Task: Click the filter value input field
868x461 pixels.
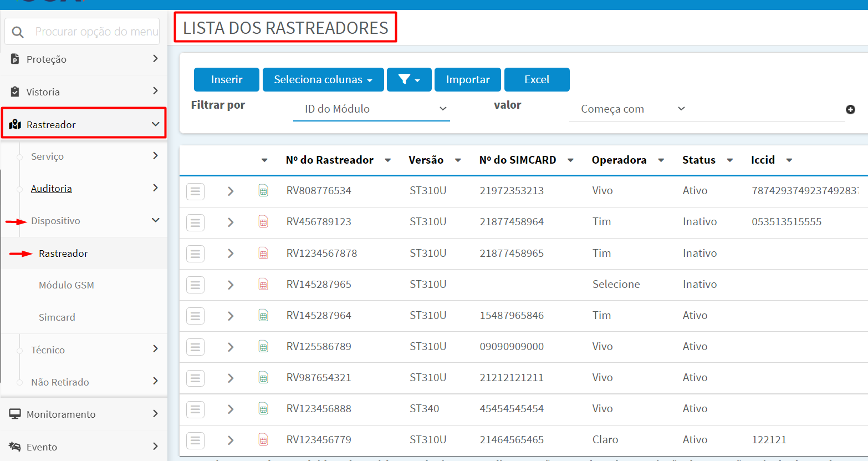Action: (768, 109)
